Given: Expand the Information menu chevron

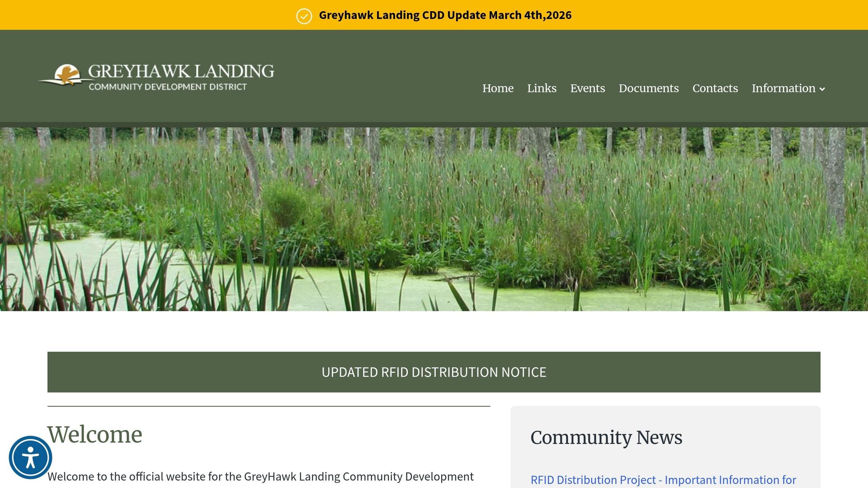Looking at the screenshot, I should 822,89.
